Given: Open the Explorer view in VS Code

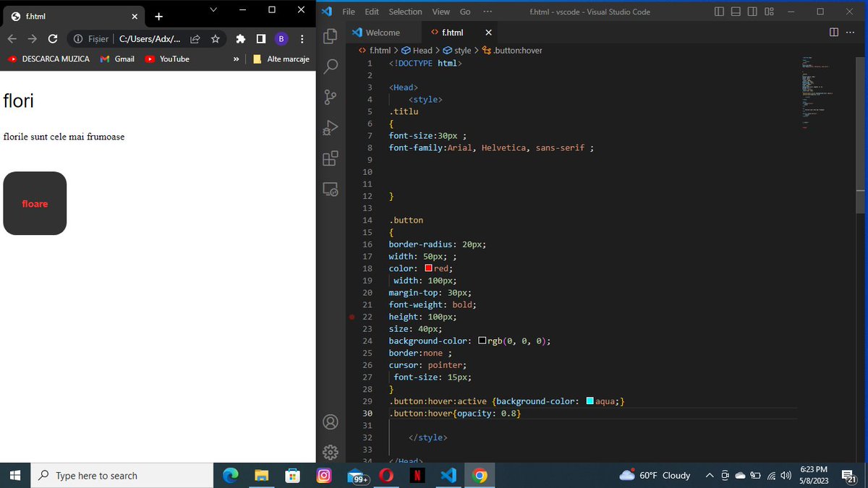Looking at the screenshot, I should coord(330,36).
